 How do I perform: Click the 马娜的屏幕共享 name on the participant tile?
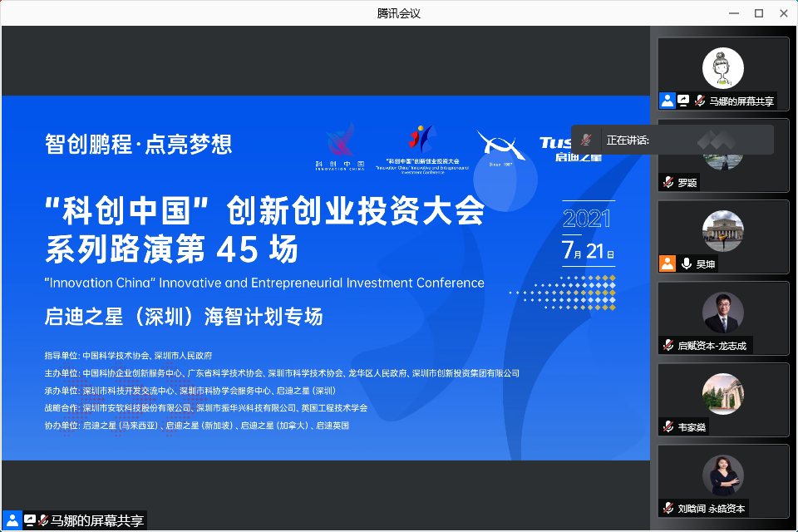pyautogui.click(x=741, y=101)
